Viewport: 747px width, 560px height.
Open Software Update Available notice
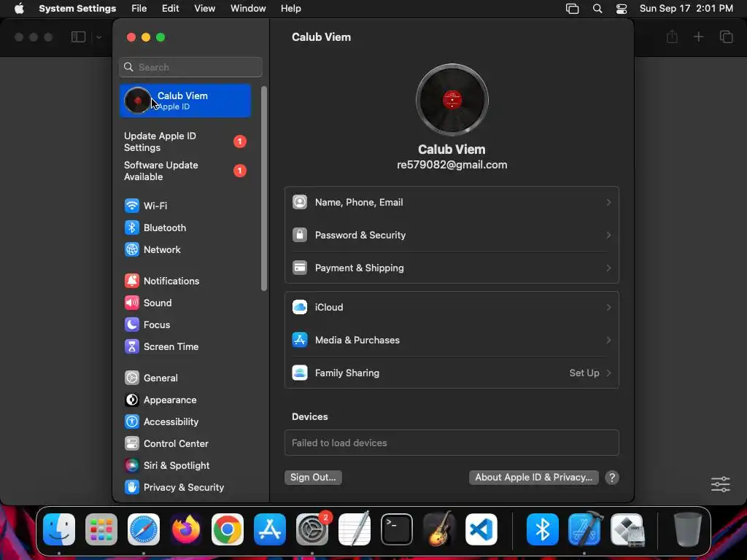click(185, 171)
